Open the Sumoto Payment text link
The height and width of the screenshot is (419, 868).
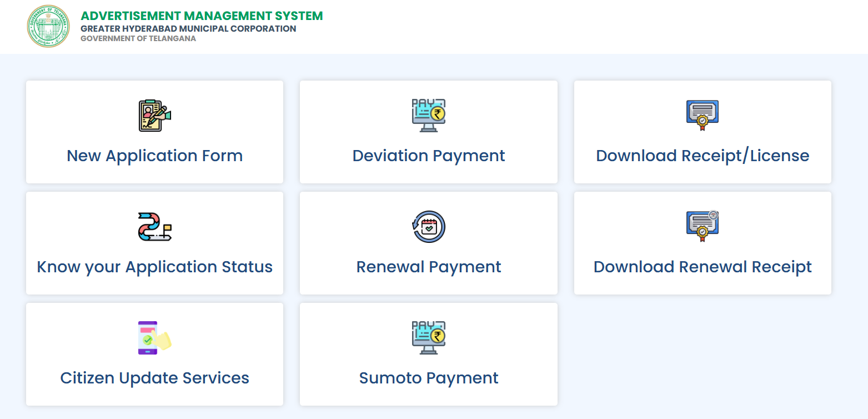[428, 378]
